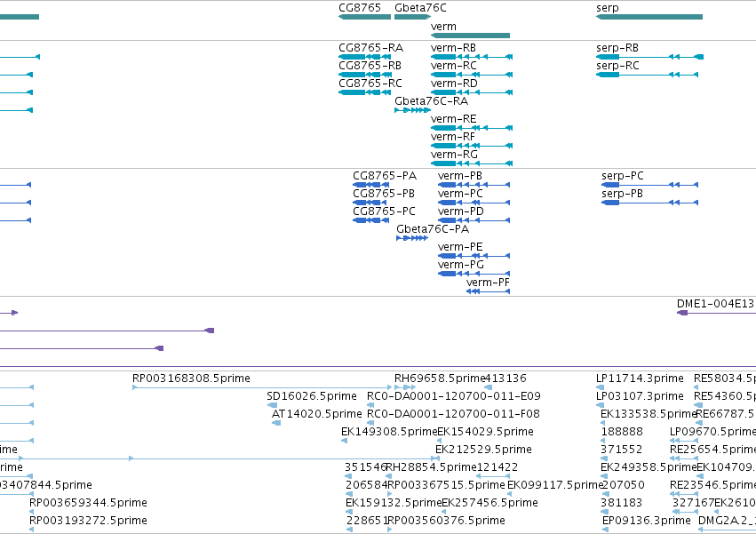Viewport: 756px width, 534px height.
Task: Click transcript label verm-RB
Action: [x=453, y=48]
